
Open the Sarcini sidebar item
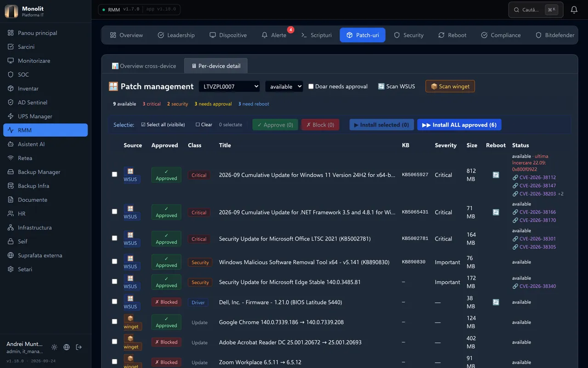(45, 47)
